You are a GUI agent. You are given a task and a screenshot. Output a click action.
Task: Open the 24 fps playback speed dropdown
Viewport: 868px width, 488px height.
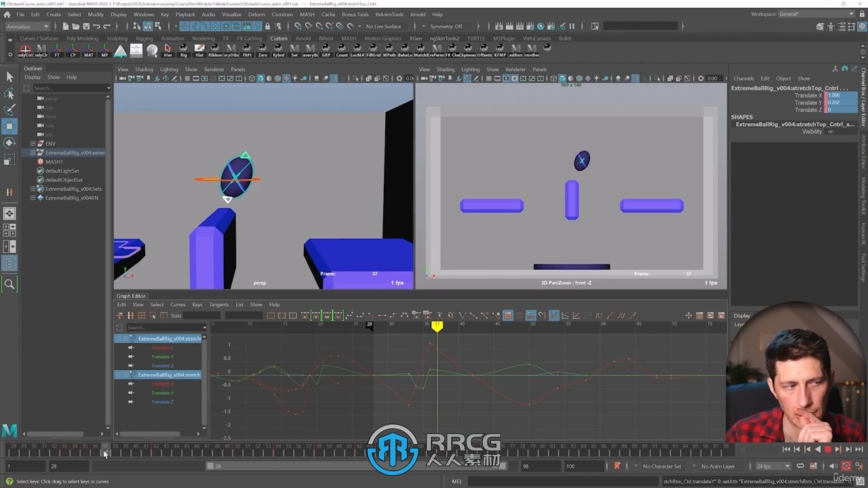pos(773,466)
